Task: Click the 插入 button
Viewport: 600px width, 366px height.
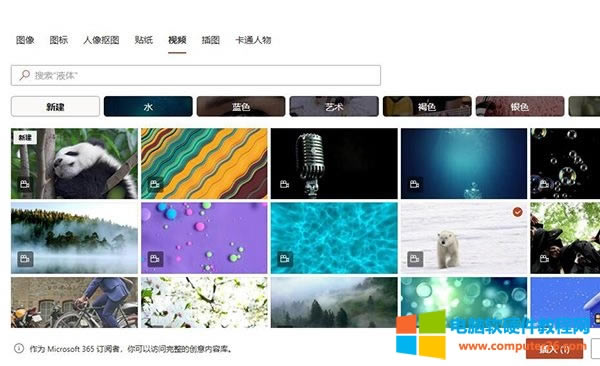Action: (x=554, y=348)
